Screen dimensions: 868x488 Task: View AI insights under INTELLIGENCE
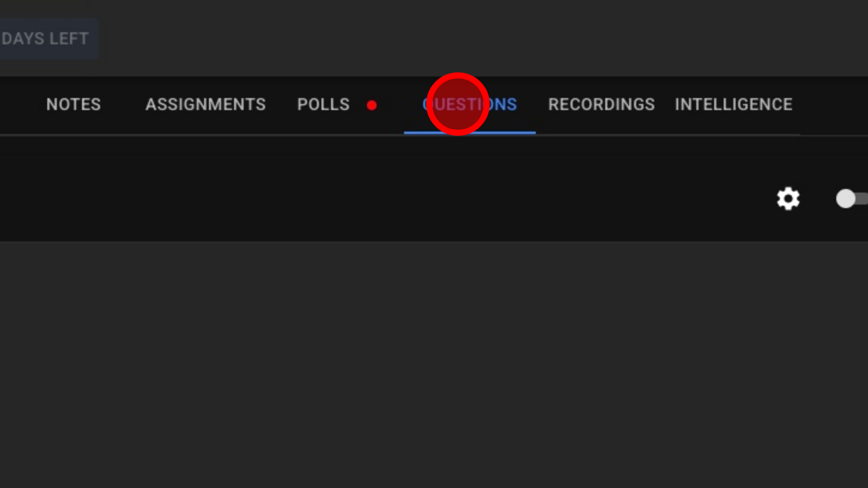733,105
